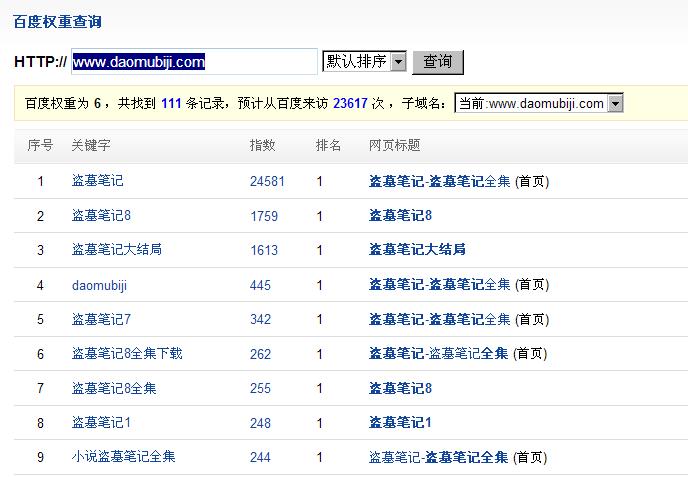Screen dimensions: 688x477
Task: Click the 关键字 column header
Action: (91, 145)
